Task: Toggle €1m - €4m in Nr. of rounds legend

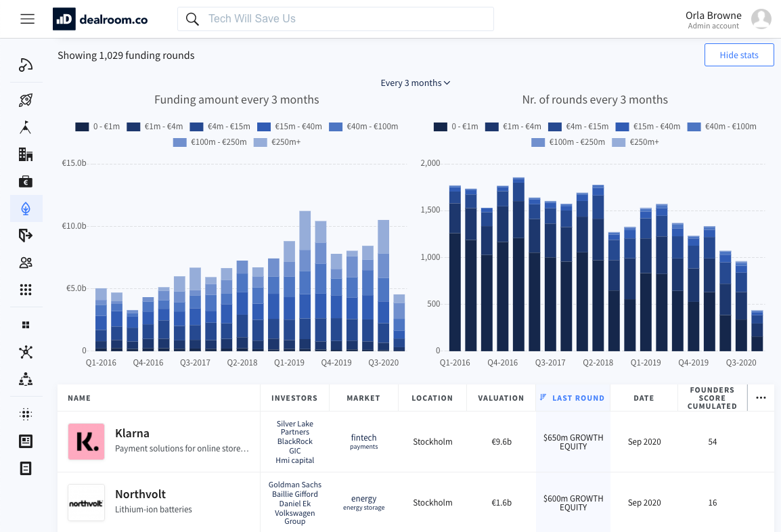Action: [513, 127]
